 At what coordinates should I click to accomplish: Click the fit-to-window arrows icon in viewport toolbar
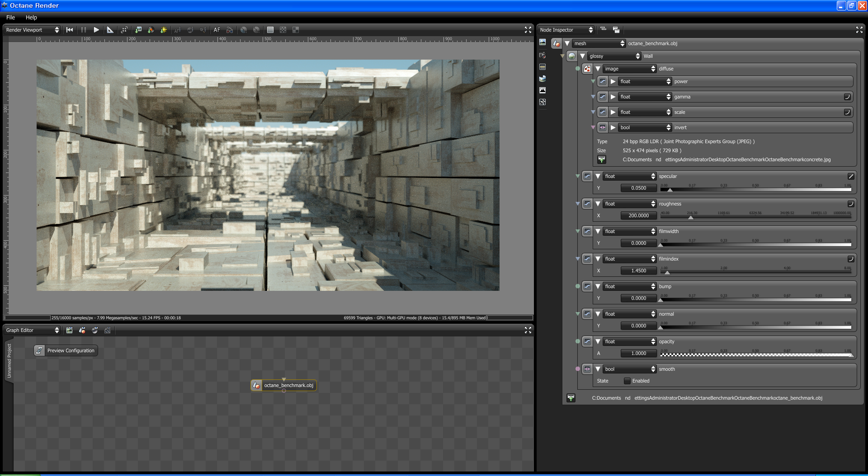[x=124, y=30]
